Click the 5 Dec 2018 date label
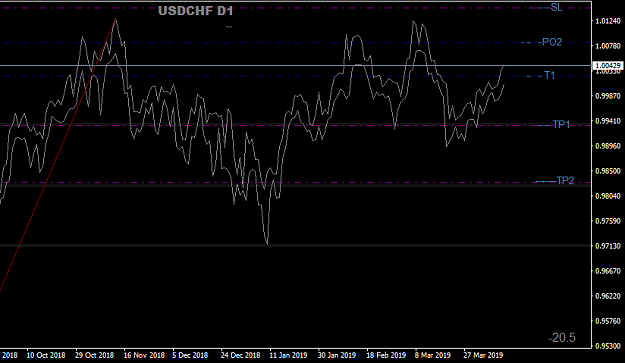The image size is (625, 363). point(190,355)
